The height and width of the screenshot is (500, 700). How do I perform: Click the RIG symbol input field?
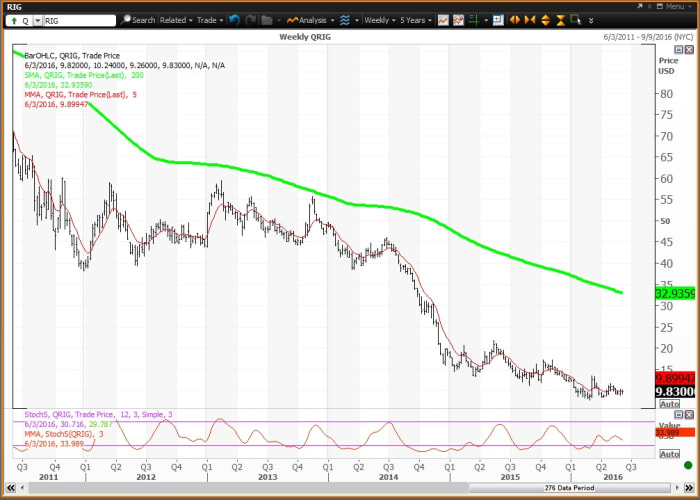pos(80,20)
